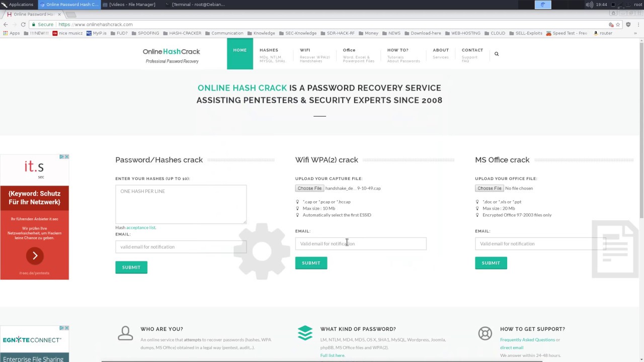Open the NEWS bookmark folder
Viewport: 644px width, 362px height.
391,33
